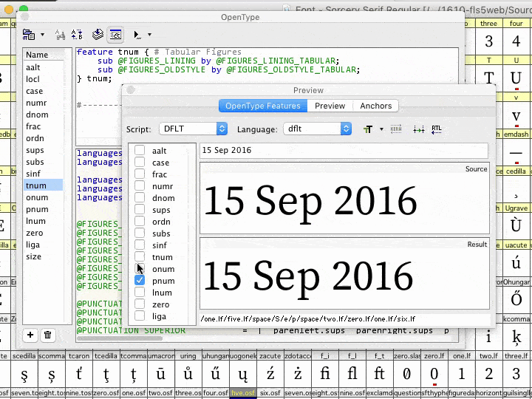532x399 pixels.
Task: Select highlighted tnum in the Name list
Action: click(x=43, y=185)
